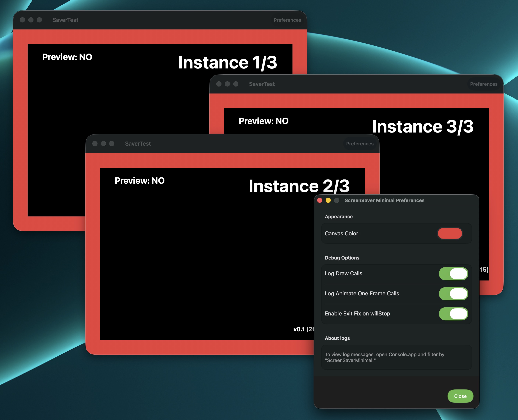This screenshot has width=518, height=420.
Task: Minimize Preferences window using yellow dot
Action: coord(328,200)
